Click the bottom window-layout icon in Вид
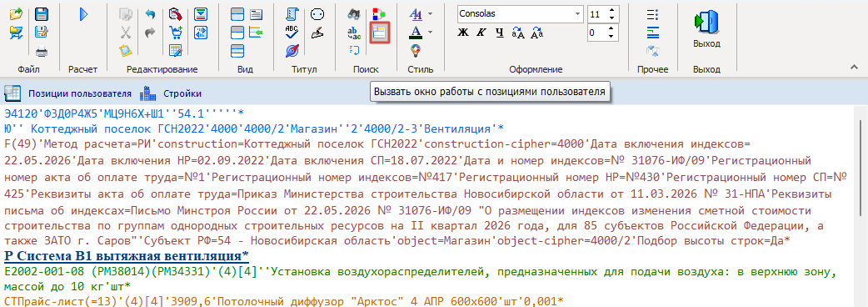The image size is (868, 307). click(237, 51)
